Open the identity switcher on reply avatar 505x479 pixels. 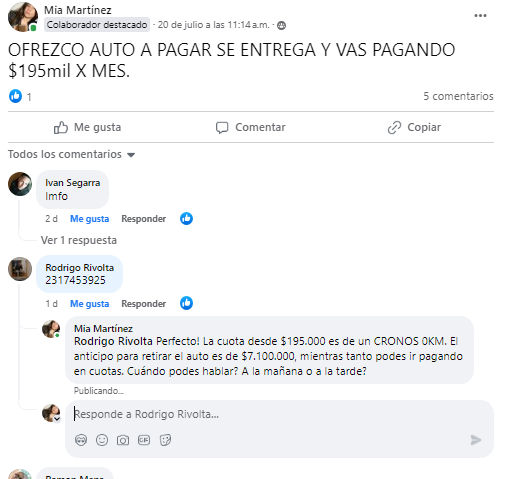pos(57,418)
